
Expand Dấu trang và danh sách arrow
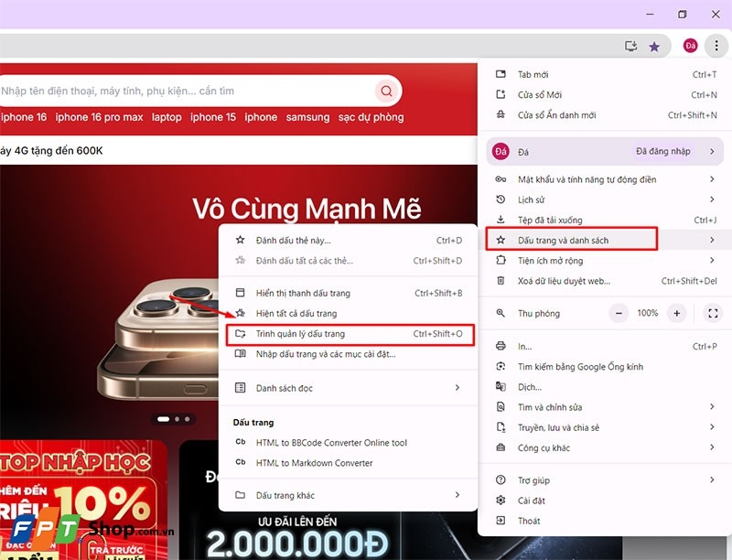712,240
